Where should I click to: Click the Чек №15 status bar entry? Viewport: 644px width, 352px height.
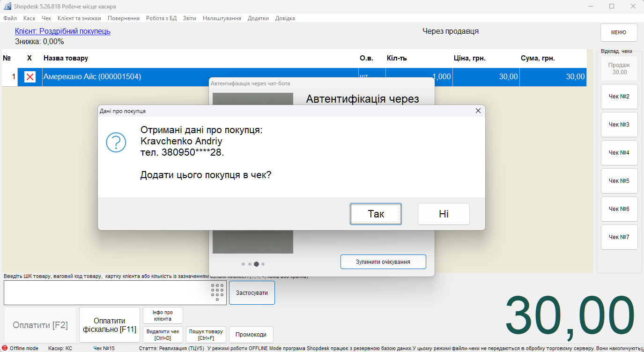[104, 348]
